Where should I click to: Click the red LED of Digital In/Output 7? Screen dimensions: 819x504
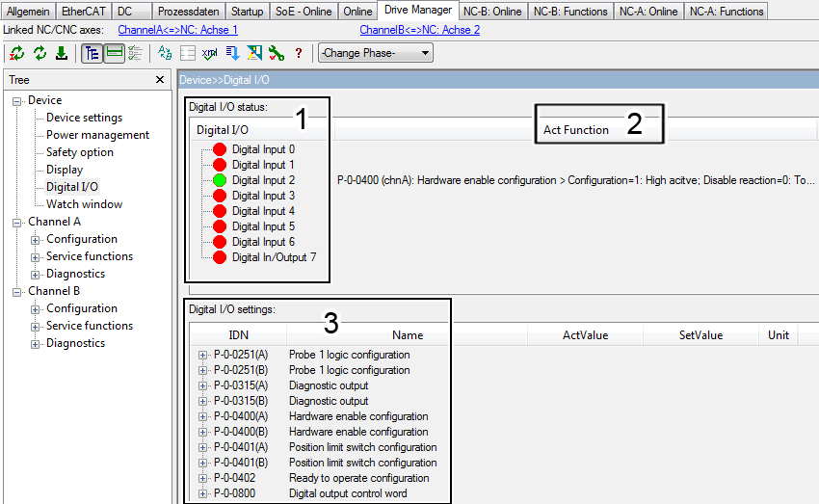[220, 257]
